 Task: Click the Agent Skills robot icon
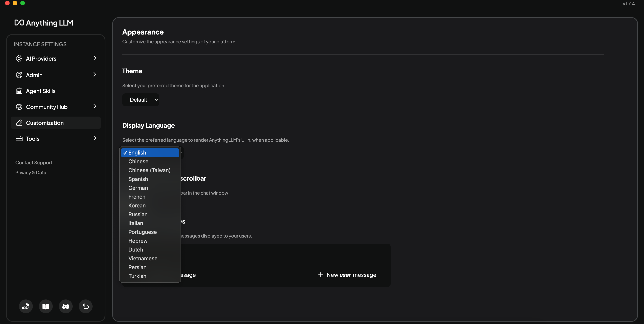19,91
